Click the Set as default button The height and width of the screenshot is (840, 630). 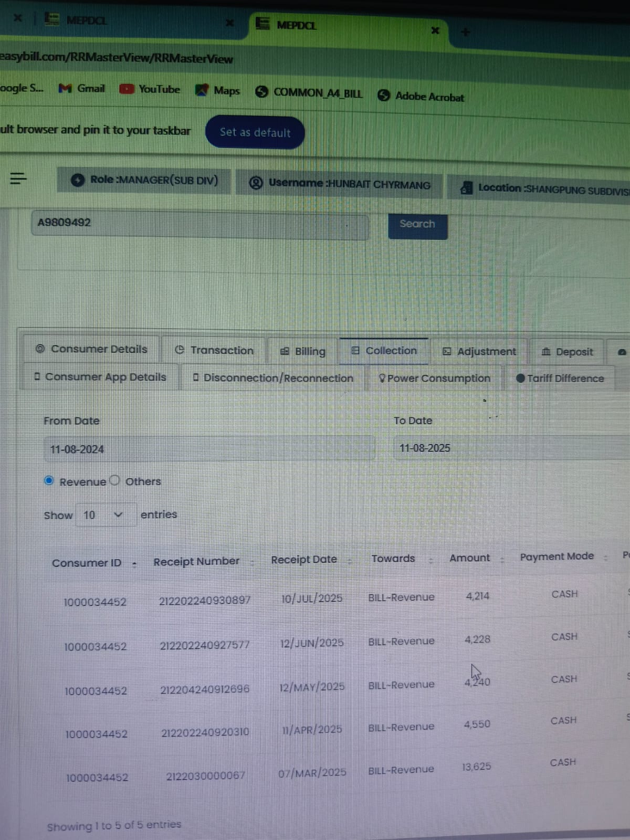pos(255,132)
